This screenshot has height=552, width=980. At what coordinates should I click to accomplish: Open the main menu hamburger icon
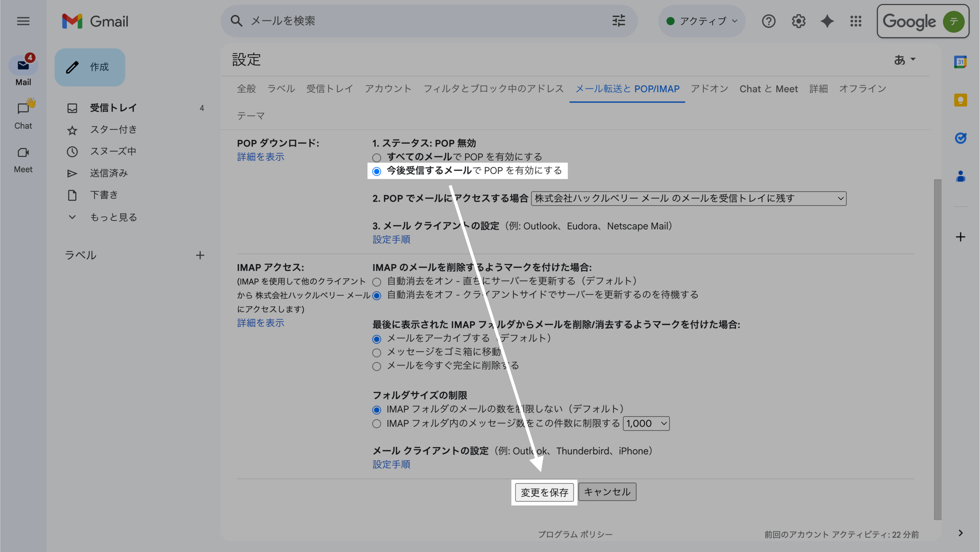click(23, 21)
